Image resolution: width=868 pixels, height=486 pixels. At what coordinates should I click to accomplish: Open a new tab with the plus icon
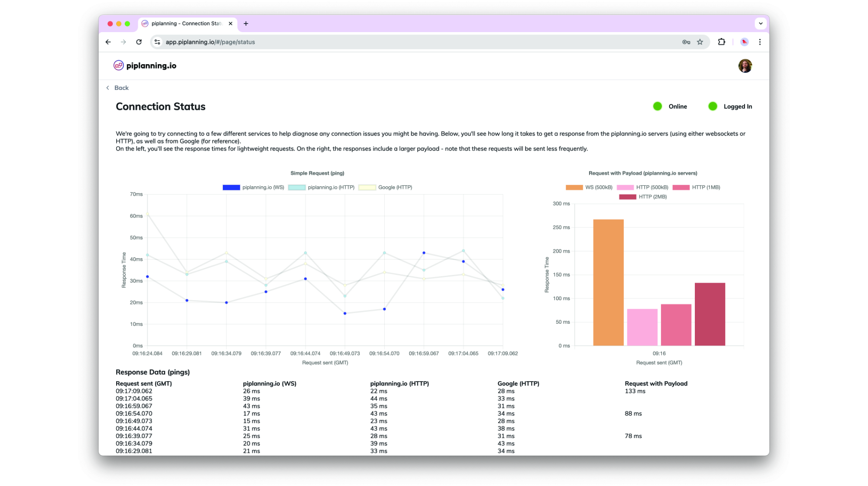click(x=246, y=24)
